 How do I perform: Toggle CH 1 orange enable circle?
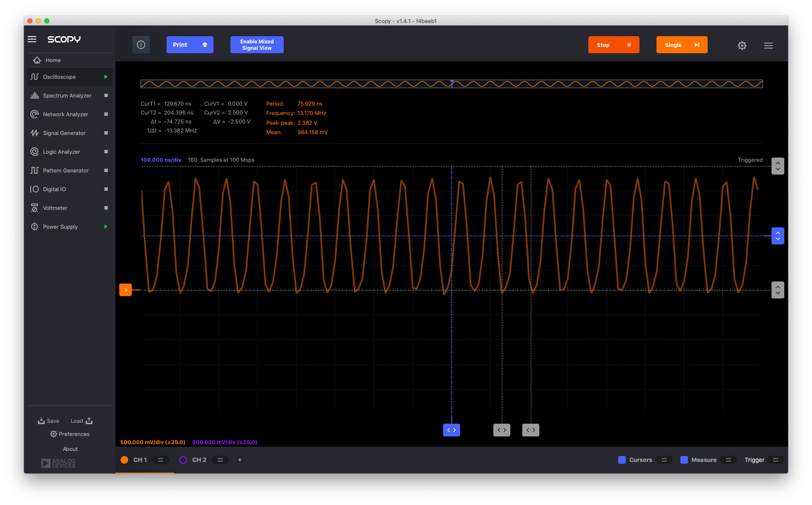[x=124, y=460]
